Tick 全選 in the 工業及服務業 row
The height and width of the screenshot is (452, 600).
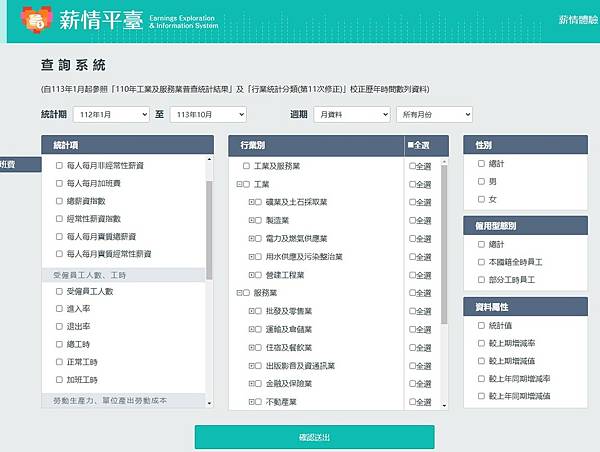[412, 166]
